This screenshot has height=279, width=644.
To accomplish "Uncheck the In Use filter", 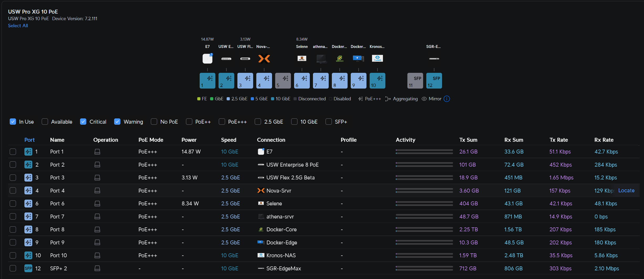I will click(x=13, y=122).
